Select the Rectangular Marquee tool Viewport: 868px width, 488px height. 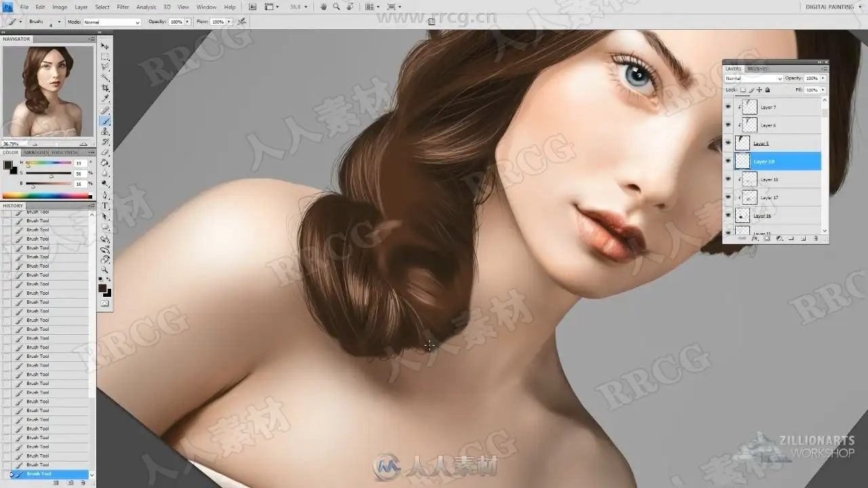(x=105, y=57)
